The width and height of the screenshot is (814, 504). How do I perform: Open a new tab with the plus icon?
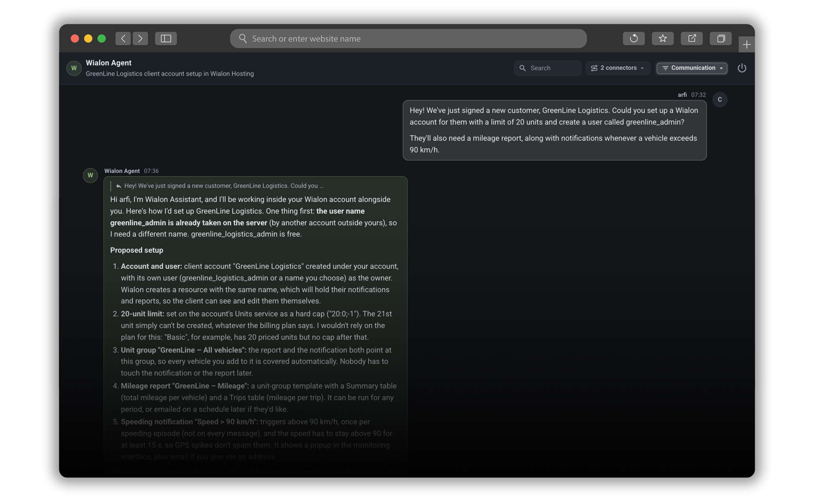(x=747, y=45)
